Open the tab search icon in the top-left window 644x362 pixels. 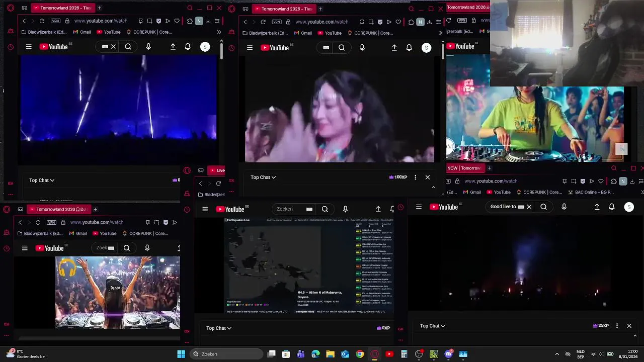pos(190,8)
